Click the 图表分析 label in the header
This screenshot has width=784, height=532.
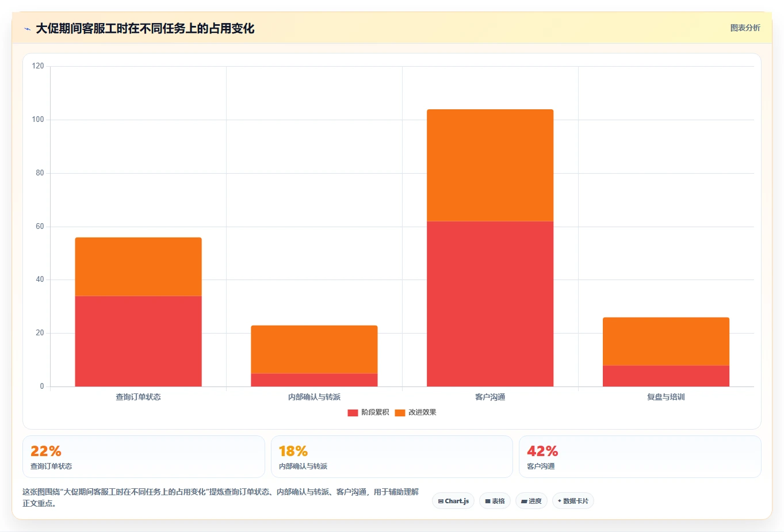[745, 28]
